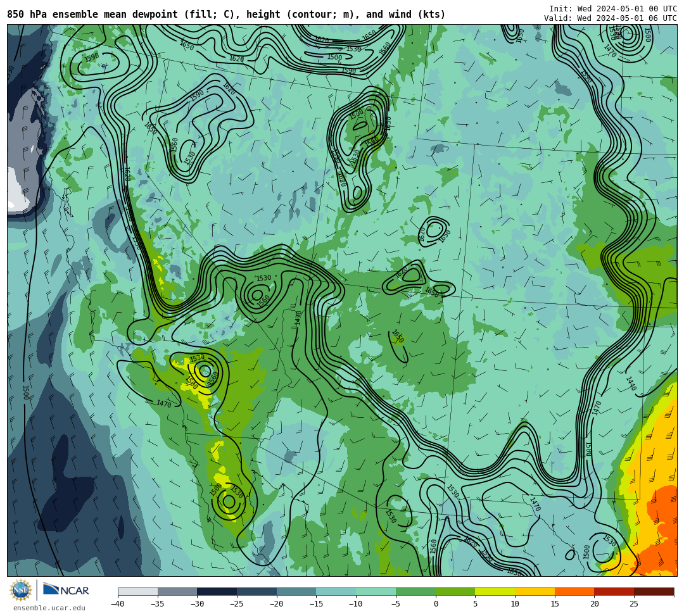This screenshot has width=684, height=616.
Task: Pick the dark brown above-25 colorbar segment
Action: pyautogui.click(x=654, y=591)
